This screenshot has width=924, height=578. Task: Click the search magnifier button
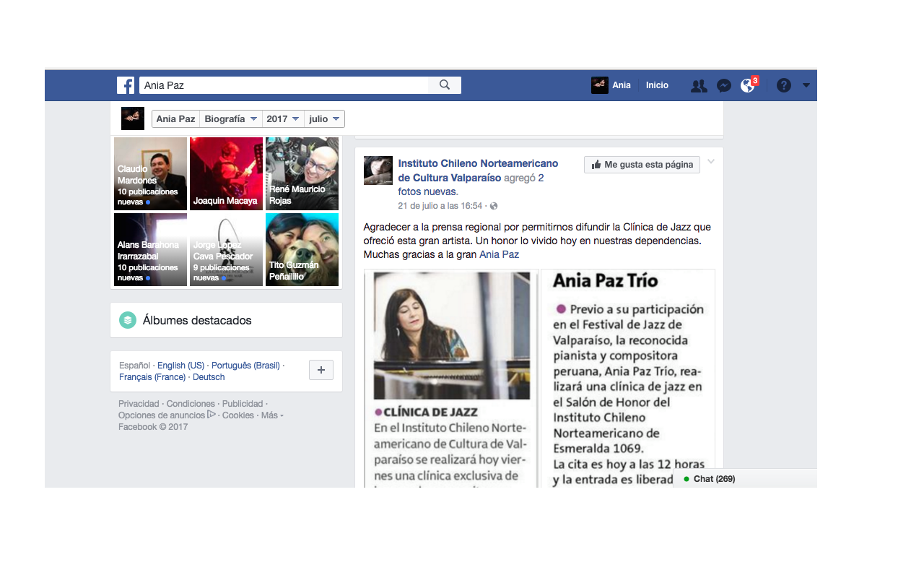(x=445, y=85)
